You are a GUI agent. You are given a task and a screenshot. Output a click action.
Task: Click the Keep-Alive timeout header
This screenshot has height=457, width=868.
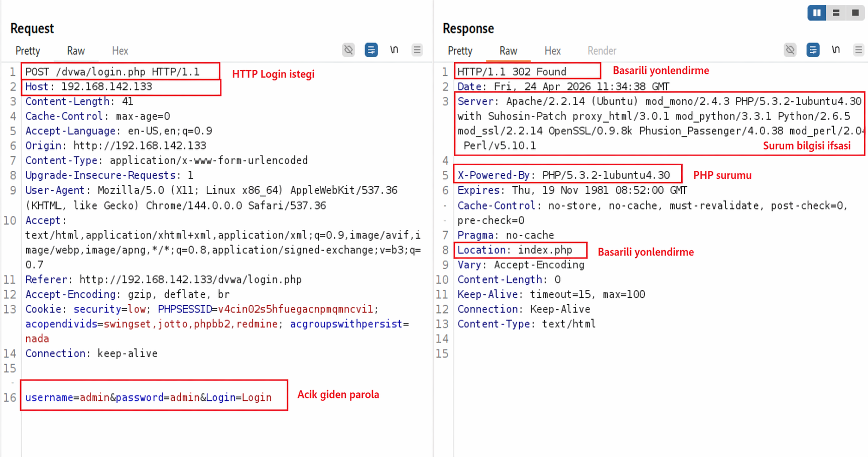coord(551,294)
